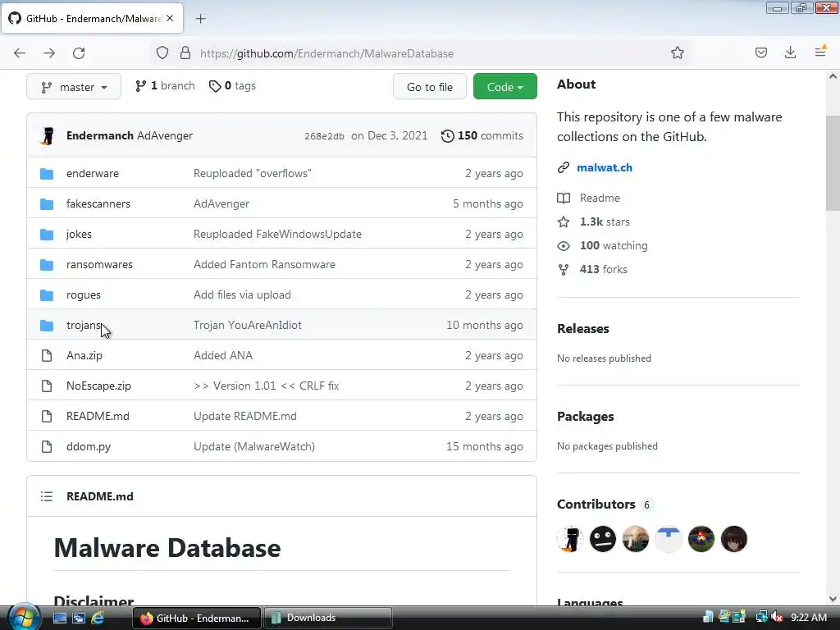View the 100 watching link

614,246
